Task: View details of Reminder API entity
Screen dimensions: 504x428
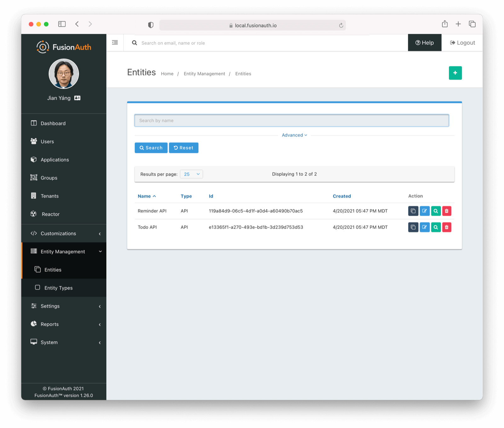Action: coord(436,211)
